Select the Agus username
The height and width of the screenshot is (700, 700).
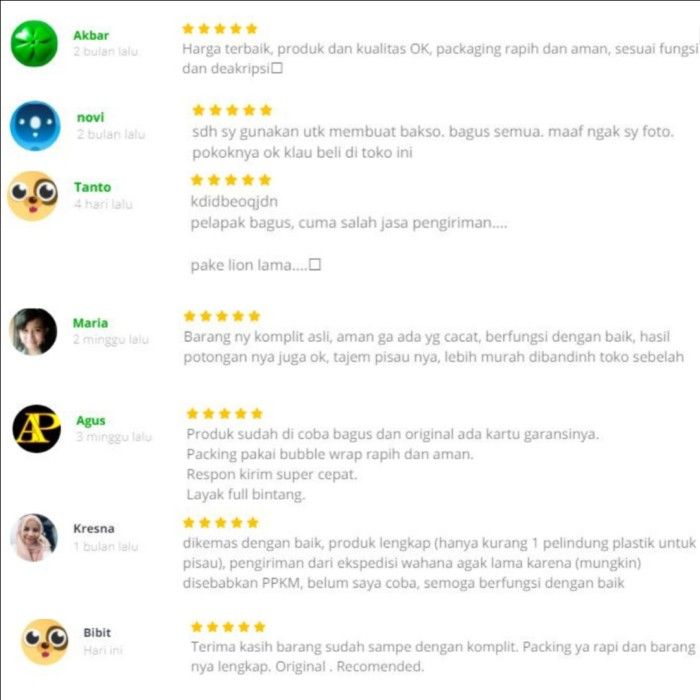click(91, 421)
